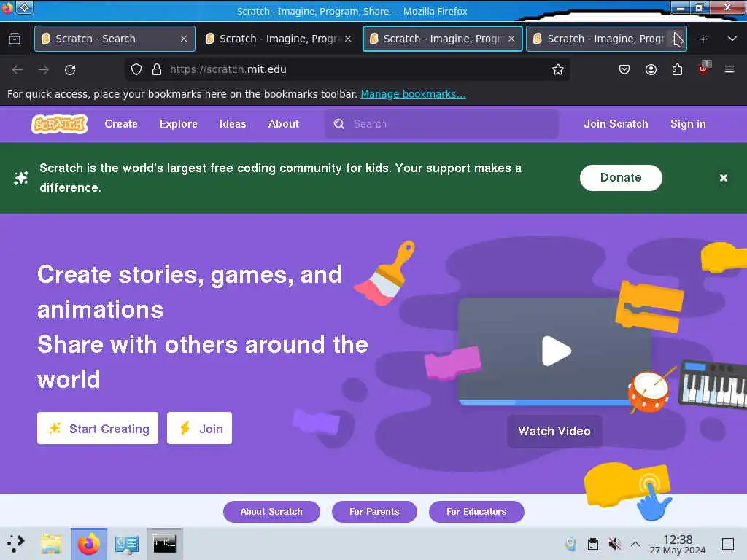Viewport: 747px width, 560px height.
Task: Open the Firefox hamburger application menu
Action: click(729, 69)
